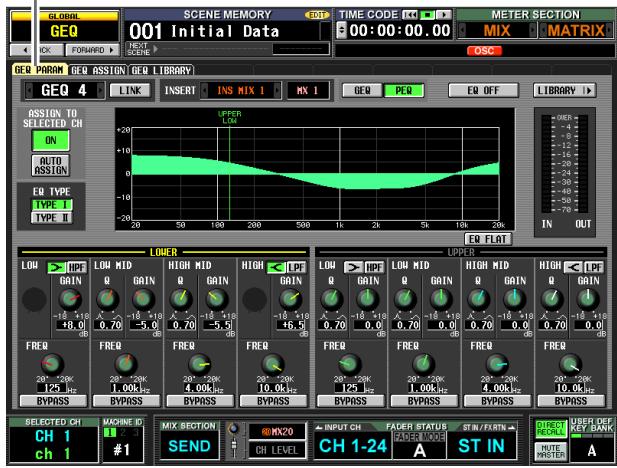Click BYPASS under LOWER HIGH MID 4.00k
The height and width of the screenshot is (468, 617).
200,401
